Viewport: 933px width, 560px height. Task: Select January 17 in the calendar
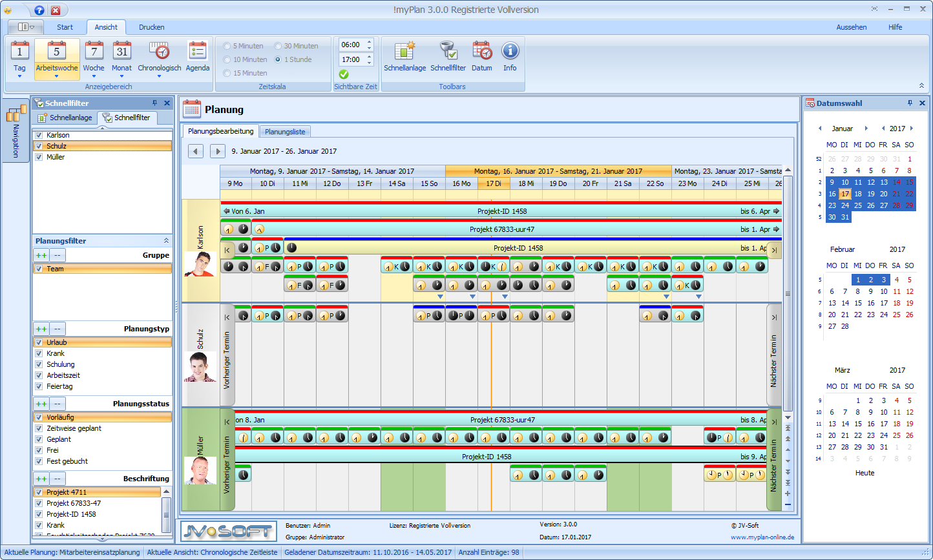[x=844, y=194]
